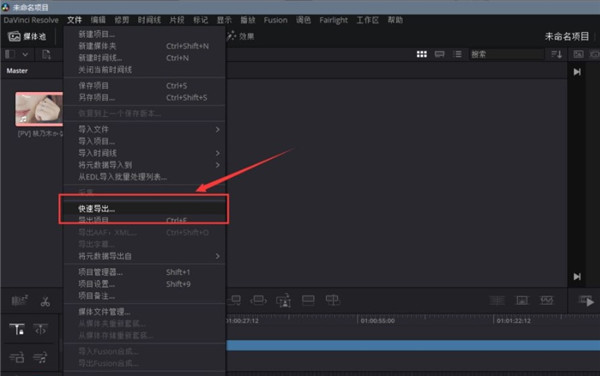Open the 调色 (Color) menu
Screen dimensions: 600x376
click(x=303, y=20)
